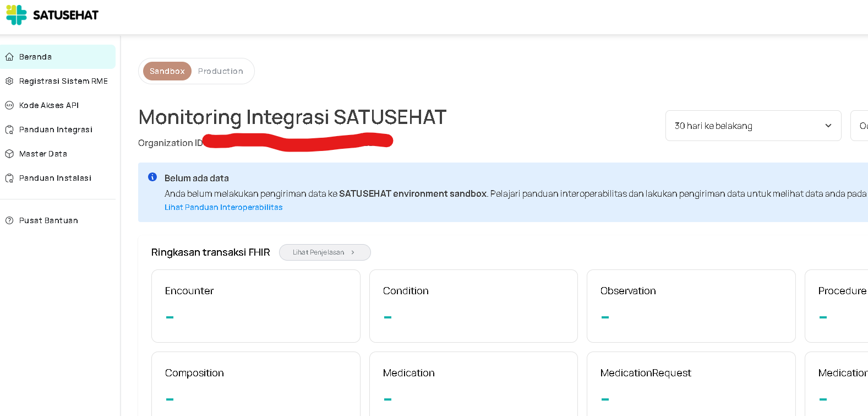This screenshot has width=868, height=416.
Task: Click the SATUSEHAT logo icon
Action: pos(17,15)
